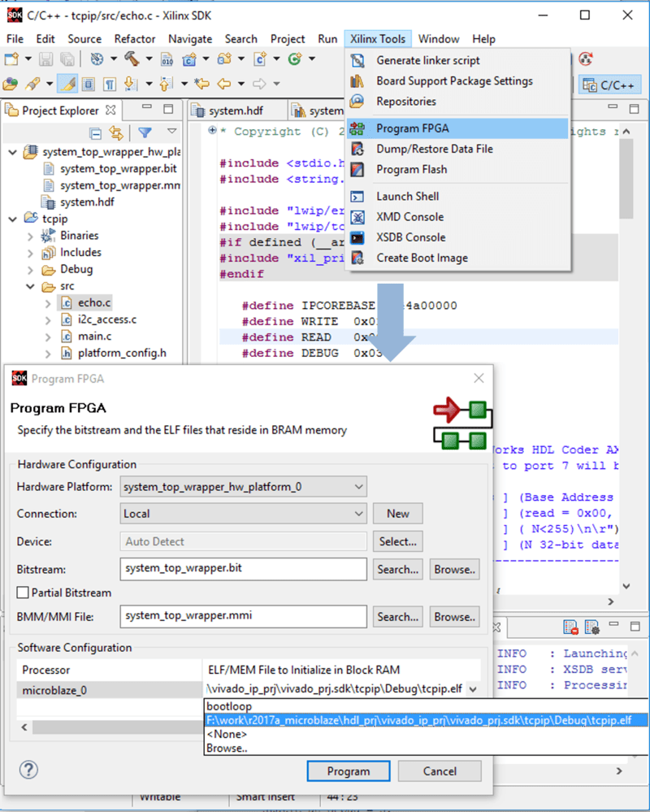Screen dimensions: 650x812
Task: Toggle show whitespace characters pilcrow button
Action: click(x=109, y=84)
